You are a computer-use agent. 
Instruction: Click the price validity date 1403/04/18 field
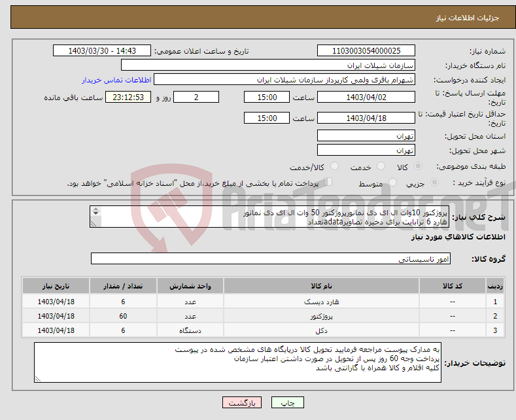[x=366, y=118]
